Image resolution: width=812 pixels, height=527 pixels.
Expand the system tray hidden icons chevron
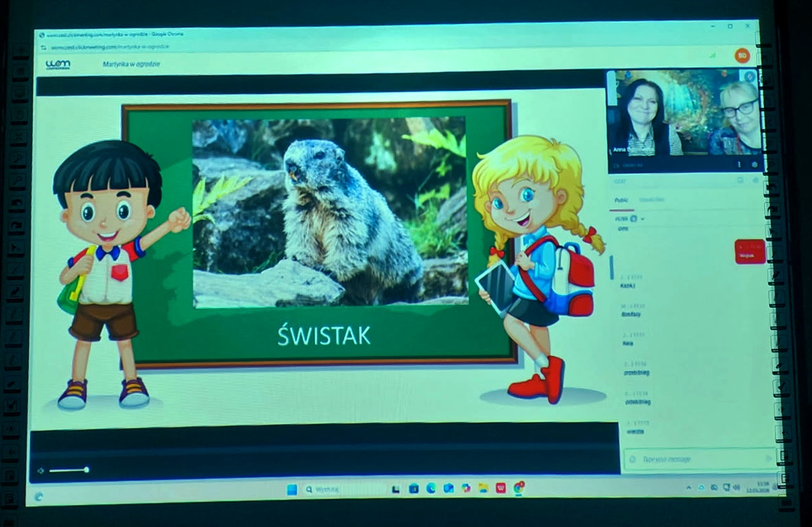pyautogui.click(x=688, y=488)
